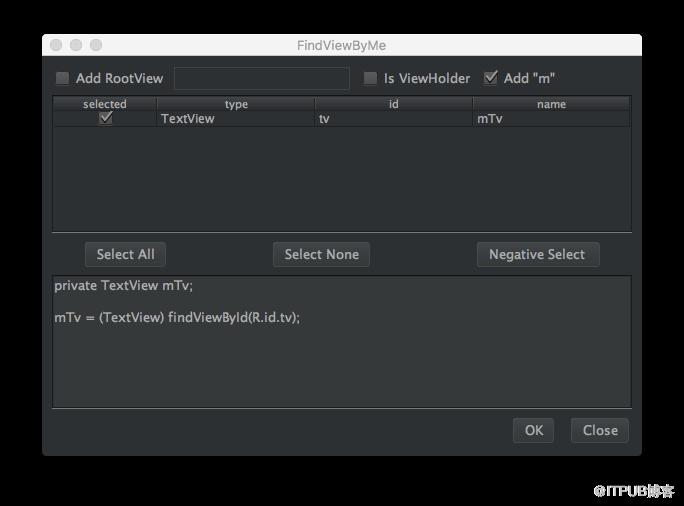The width and height of the screenshot is (684, 506).
Task: Click the Close button
Action: (x=600, y=431)
